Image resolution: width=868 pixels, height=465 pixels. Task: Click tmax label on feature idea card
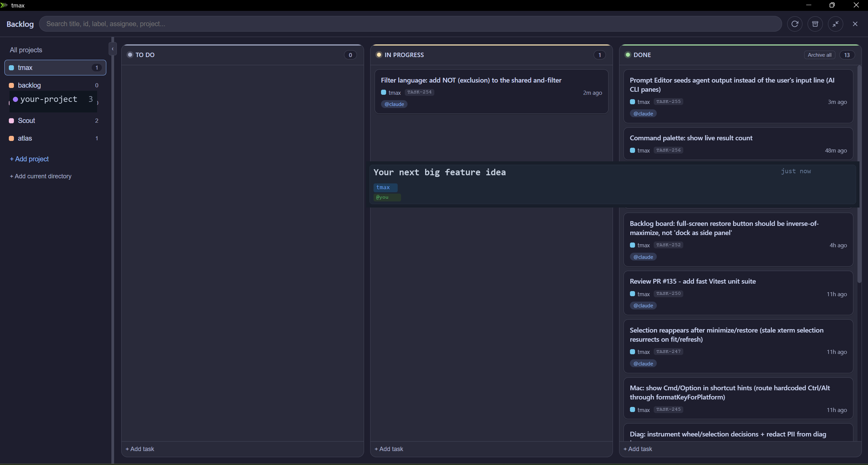tap(385, 187)
